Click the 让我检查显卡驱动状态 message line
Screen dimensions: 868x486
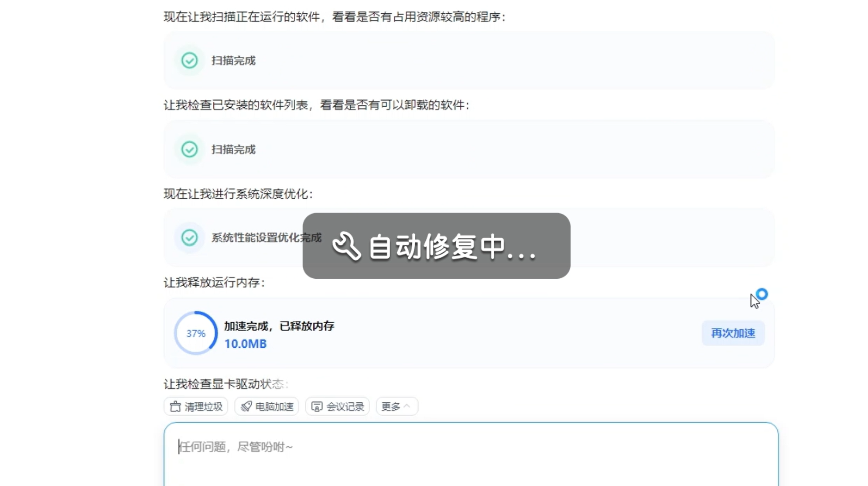[226, 384]
